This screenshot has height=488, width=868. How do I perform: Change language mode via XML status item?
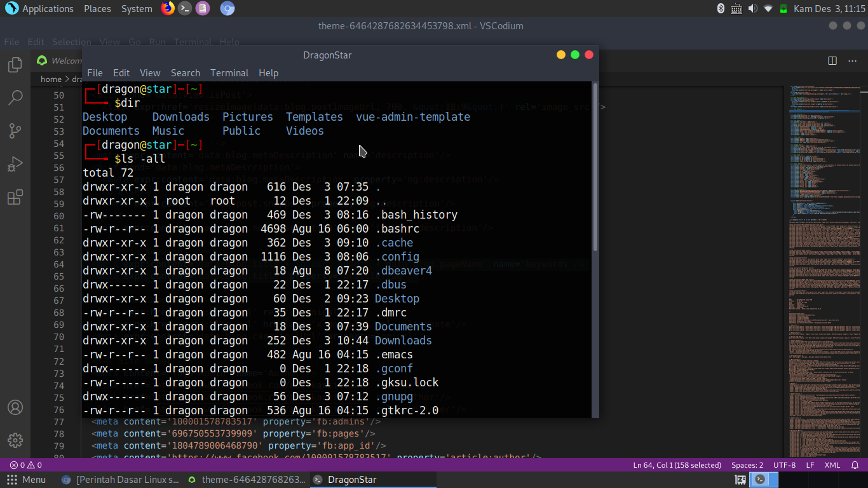coord(832,465)
